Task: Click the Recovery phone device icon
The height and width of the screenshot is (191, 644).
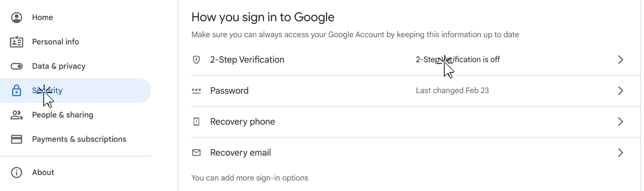Action: coord(196,122)
